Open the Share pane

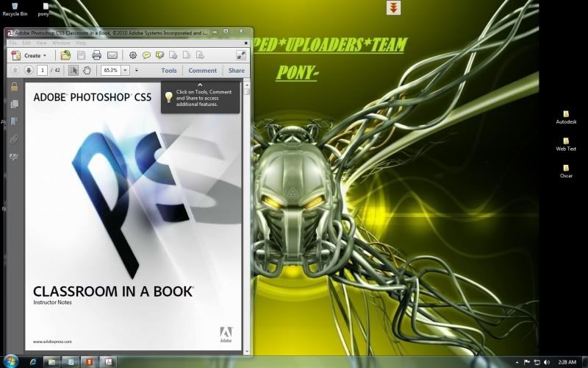tap(236, 70)
